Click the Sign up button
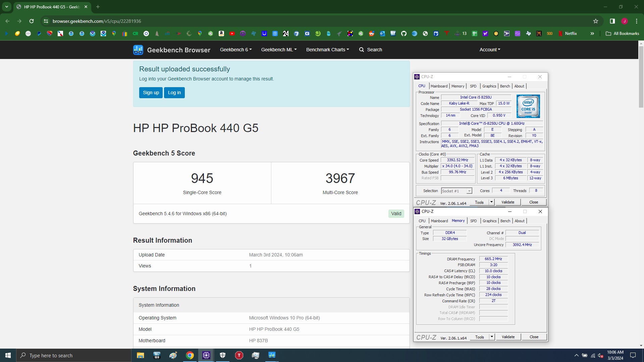The image size is (644, 362). click(151, 93)
